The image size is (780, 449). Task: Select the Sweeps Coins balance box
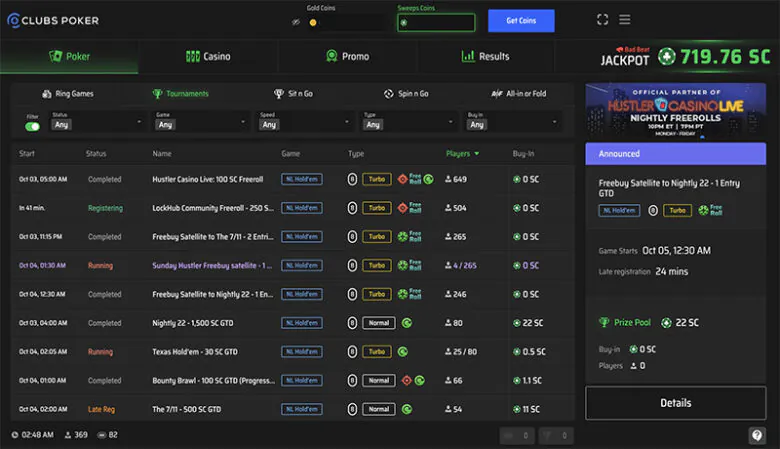point(436,22)
